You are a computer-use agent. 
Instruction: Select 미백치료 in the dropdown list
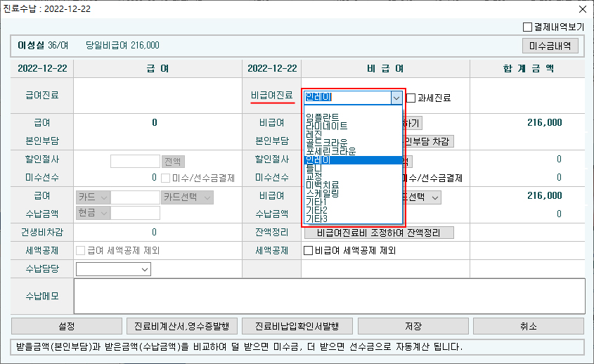323,185
